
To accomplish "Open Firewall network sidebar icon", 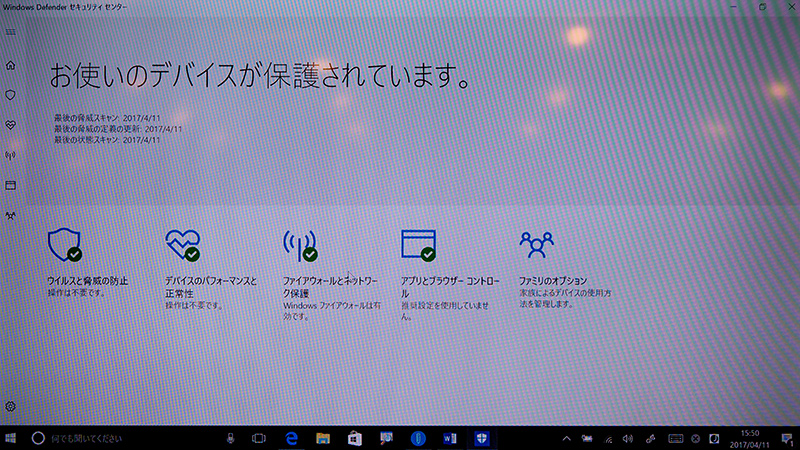I will coord(10,156).
